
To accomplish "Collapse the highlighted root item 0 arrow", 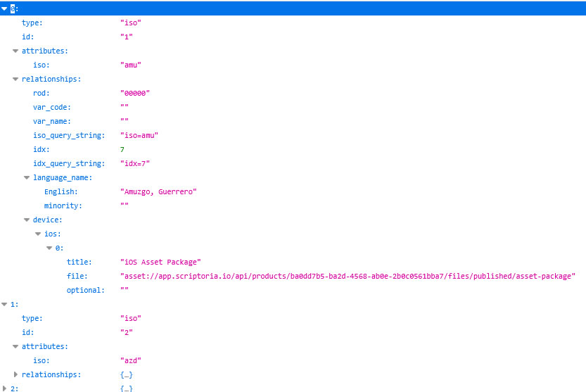I will coord(5,8).
